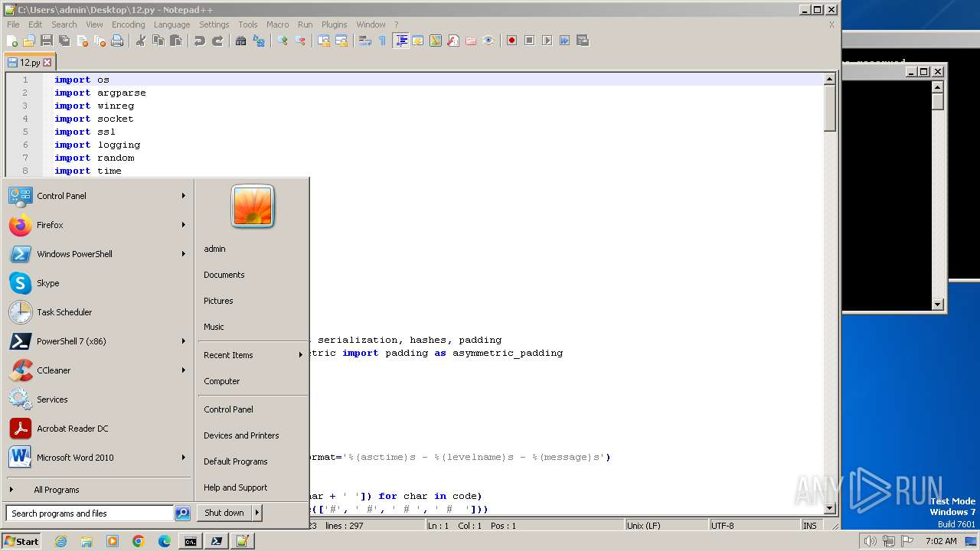
Task: Click the Undo arrow icon
Action: coord(200,41)
